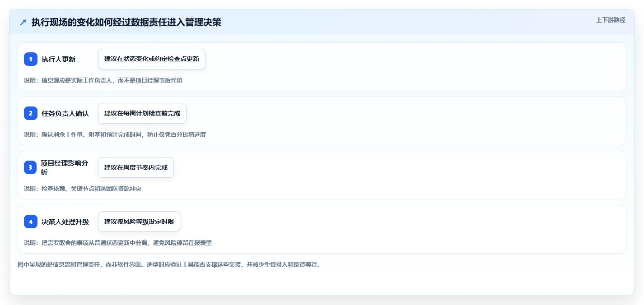The width and height of the screenshot is (644, 305).
Task: Click the note 检查依赖、关键节点和跨团队资源冲突
Action: coord(91,189)
